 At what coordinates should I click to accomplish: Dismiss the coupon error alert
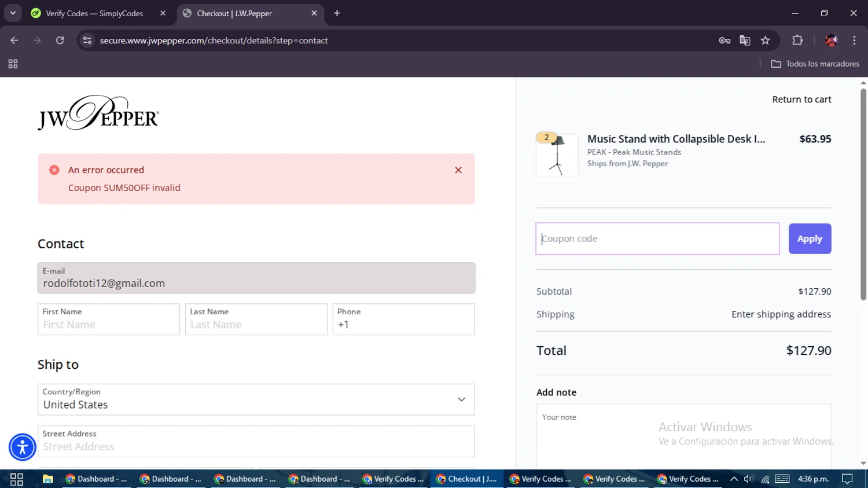(x=458, y=170)
